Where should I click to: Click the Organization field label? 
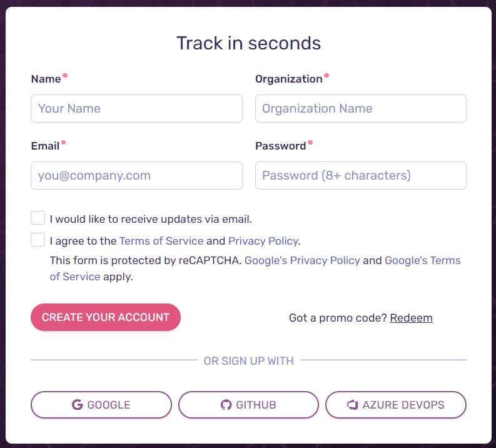coord(289,79)
